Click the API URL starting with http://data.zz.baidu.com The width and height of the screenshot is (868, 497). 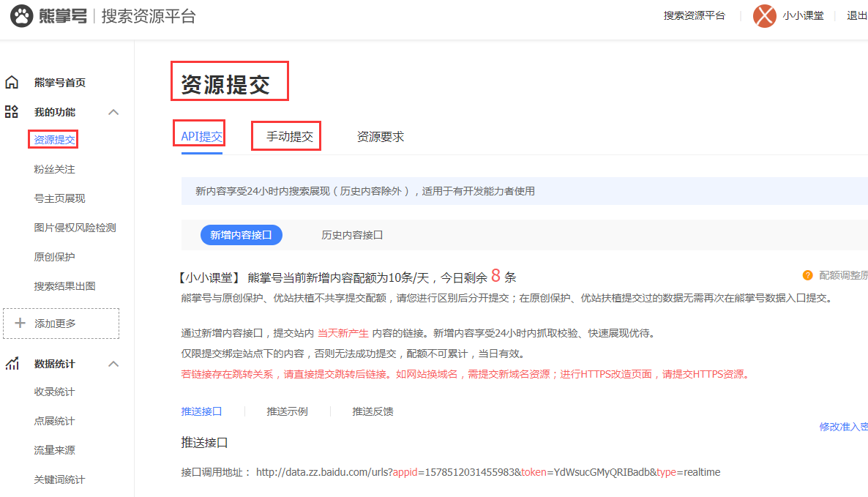(x=488, y=472)
